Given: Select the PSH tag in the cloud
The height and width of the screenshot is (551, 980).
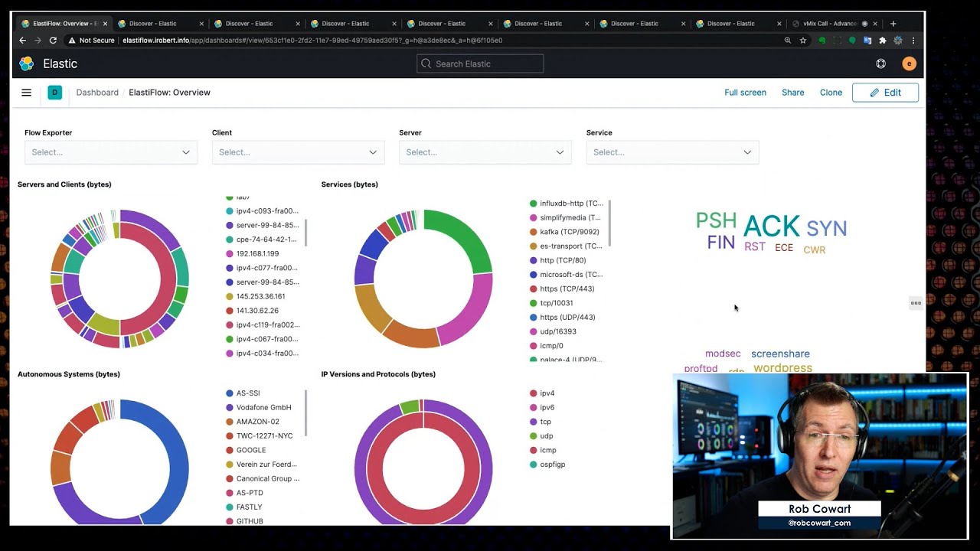Looking at the screenshot, I should coord(716,221).
